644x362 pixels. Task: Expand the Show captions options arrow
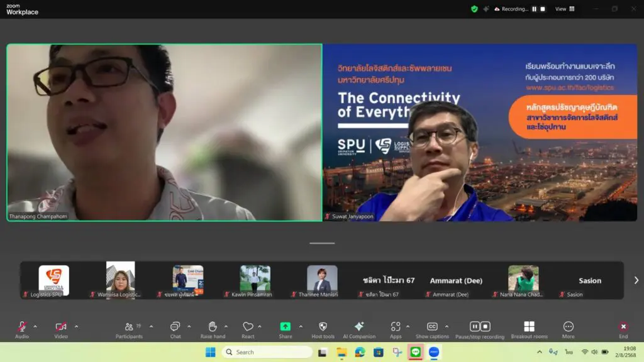click(447, 326)
